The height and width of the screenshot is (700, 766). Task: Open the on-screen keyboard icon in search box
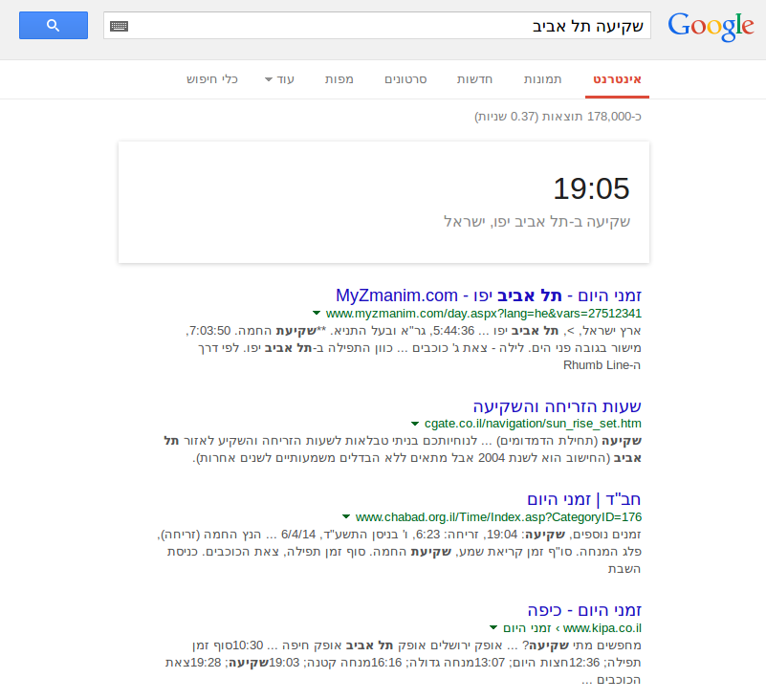120,26
